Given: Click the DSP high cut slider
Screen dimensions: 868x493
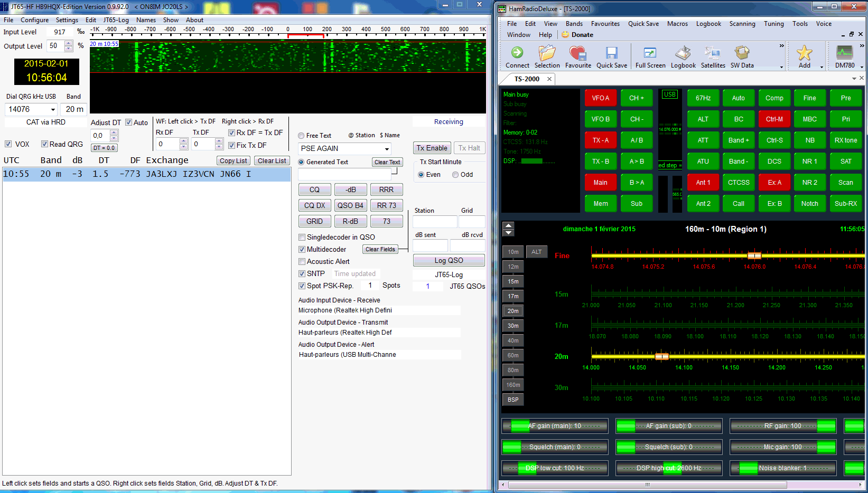Looking at the screenshot, I should click(669, 468).
